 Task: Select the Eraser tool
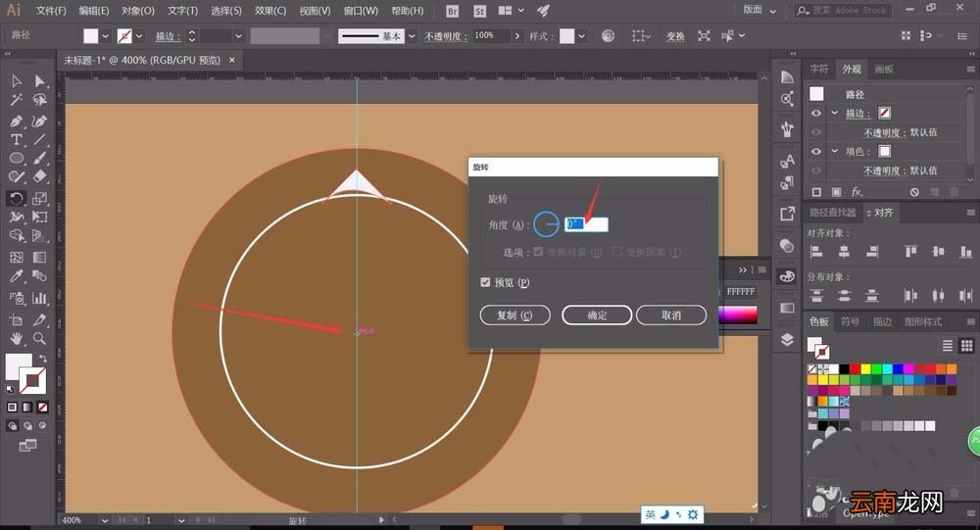(39, 177)
